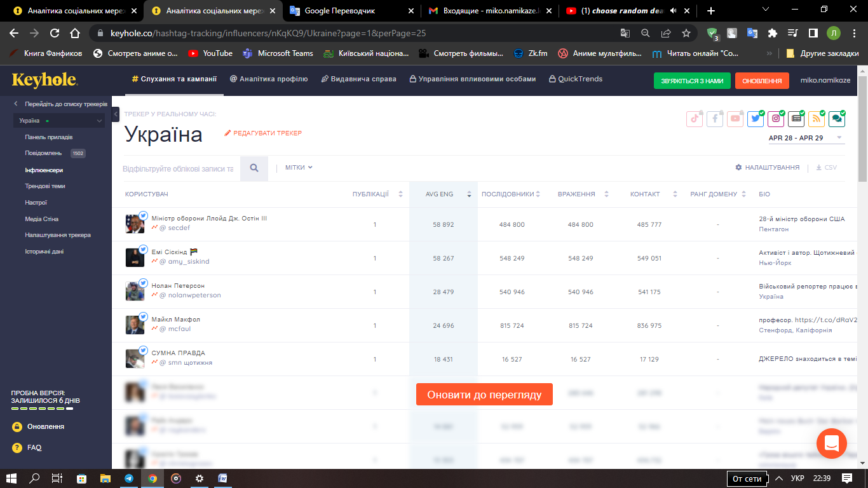
Task: Open the Intercom chat bubble
Action: 832,444
